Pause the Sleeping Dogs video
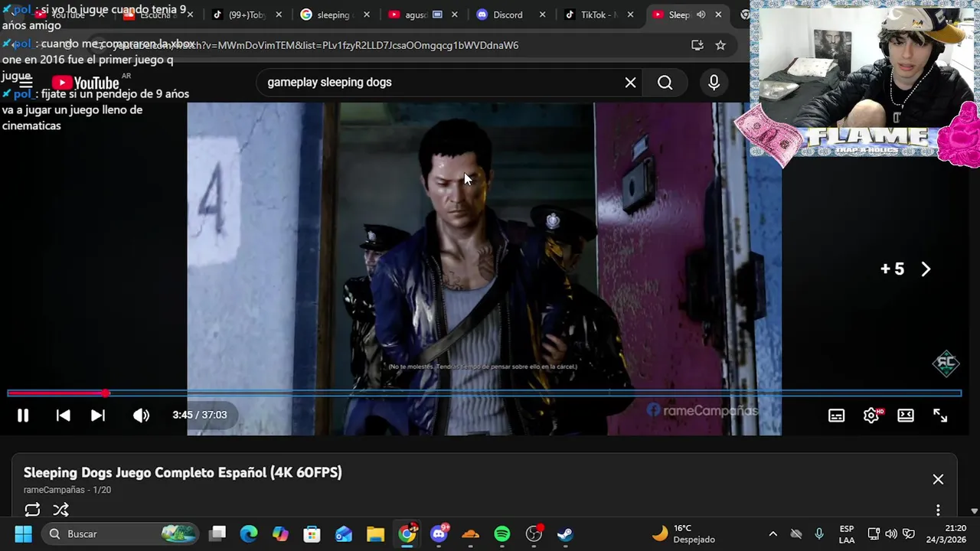980x551 pixels. coord(23,416)
